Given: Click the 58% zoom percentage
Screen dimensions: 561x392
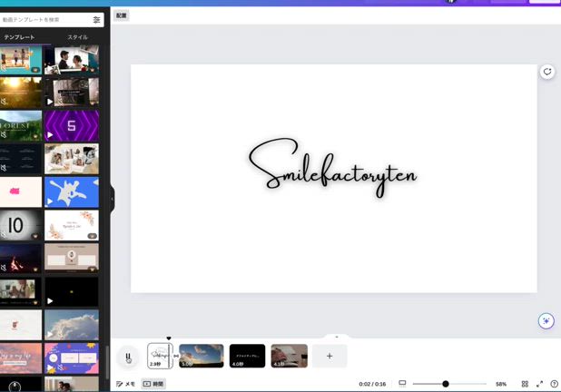Looking at the screenshot, I should tap(501, 384).
